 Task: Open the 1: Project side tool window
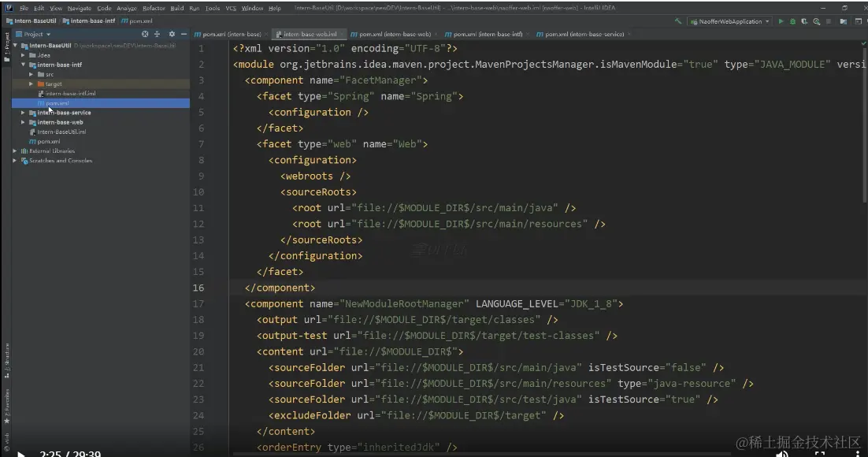tap(6, 47)
